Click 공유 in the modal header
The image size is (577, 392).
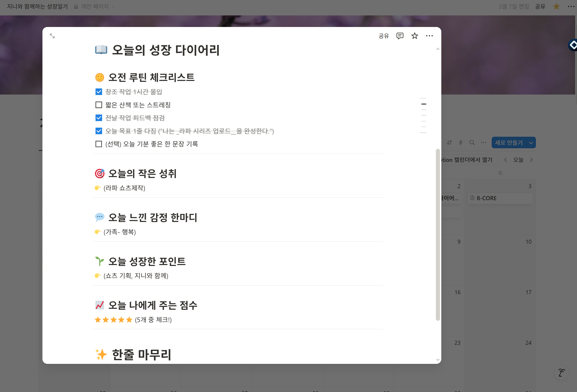coord(384,36)
